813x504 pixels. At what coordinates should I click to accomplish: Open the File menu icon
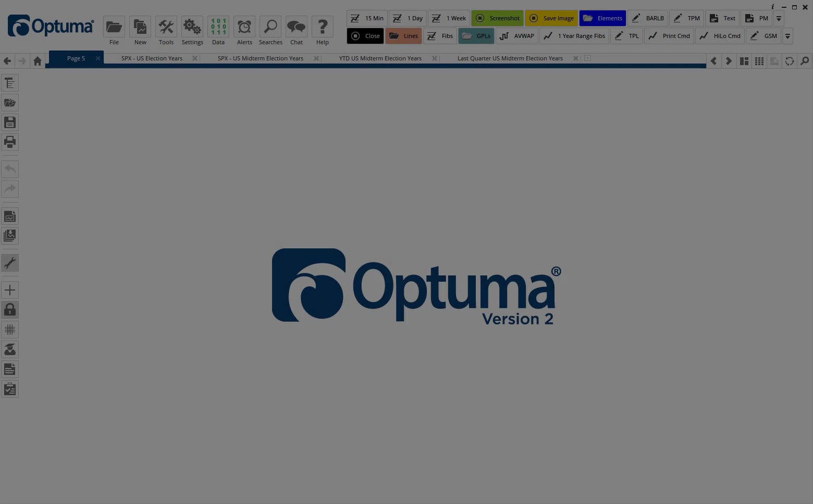coord(114,27)
